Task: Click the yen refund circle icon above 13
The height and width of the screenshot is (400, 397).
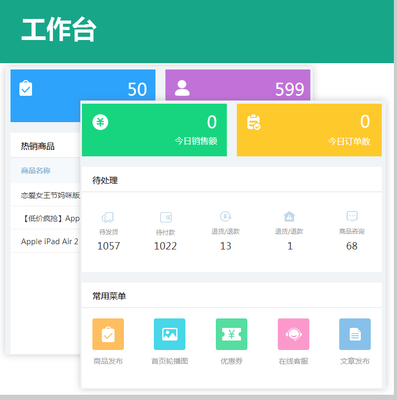Action: click(226, 217)
